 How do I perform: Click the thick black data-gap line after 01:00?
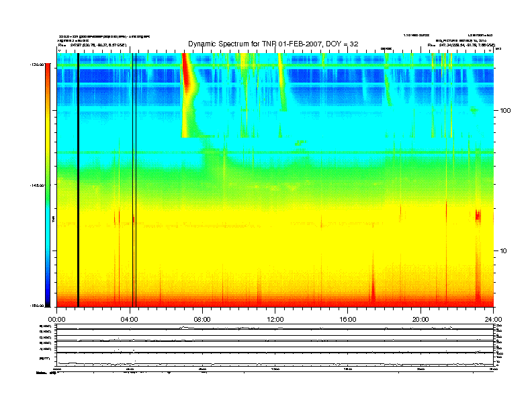point(78,180)
